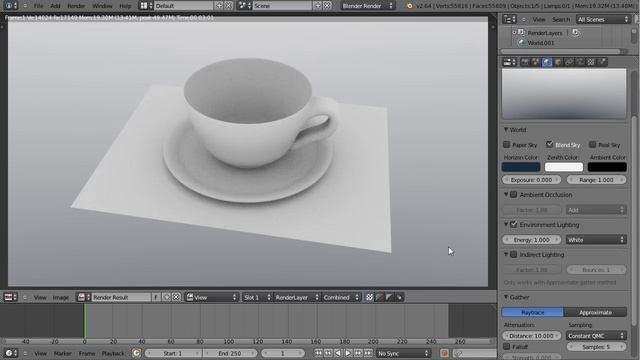640x360 pixels.
Task: Expand the RenderLayers tree item
Action: 514,33
